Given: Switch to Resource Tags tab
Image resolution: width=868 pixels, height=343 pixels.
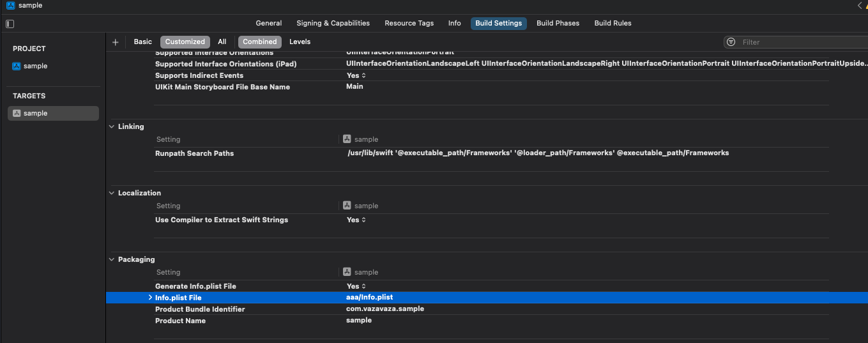Looking at the screenshot, I should pyautogui.click(x=409, y=23).
